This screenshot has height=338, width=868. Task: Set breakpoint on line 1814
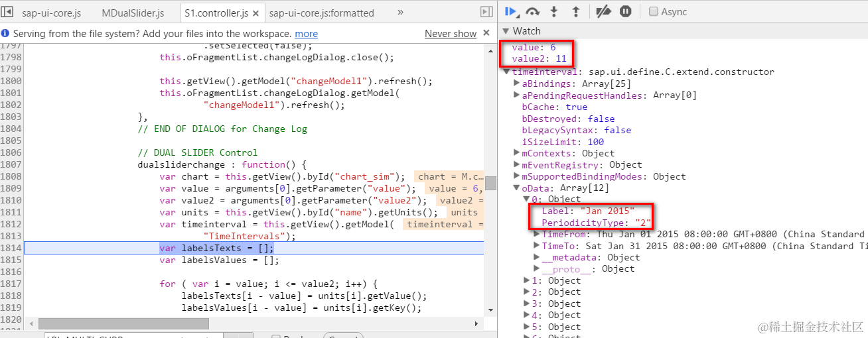coord(11,248)
